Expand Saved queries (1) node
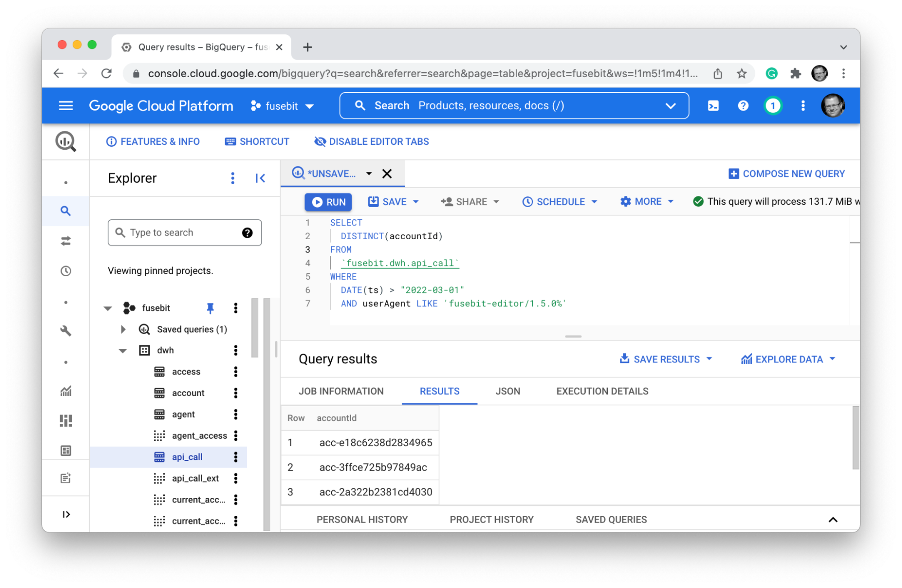The image size is (902, 588). [x=123, y=329]
